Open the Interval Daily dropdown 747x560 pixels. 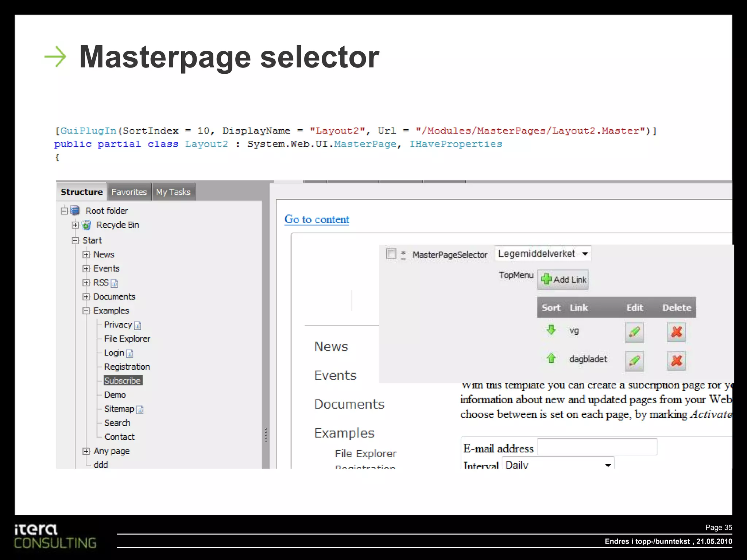[558, 464]
